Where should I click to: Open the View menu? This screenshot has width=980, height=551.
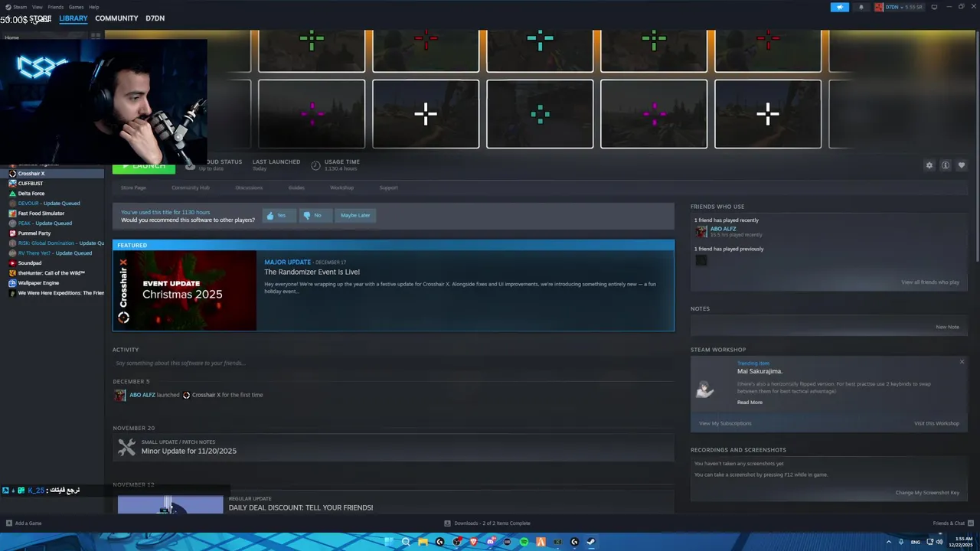click(37, 7)
